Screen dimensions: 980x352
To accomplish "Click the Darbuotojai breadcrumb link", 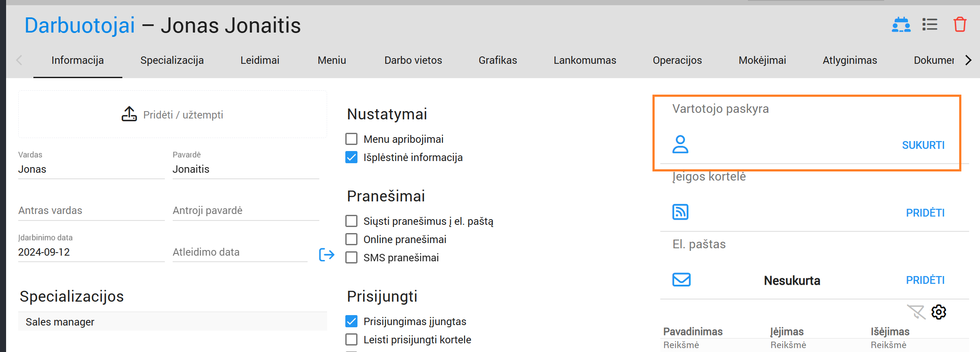I will pyautogui.click(x=80, y=25).
